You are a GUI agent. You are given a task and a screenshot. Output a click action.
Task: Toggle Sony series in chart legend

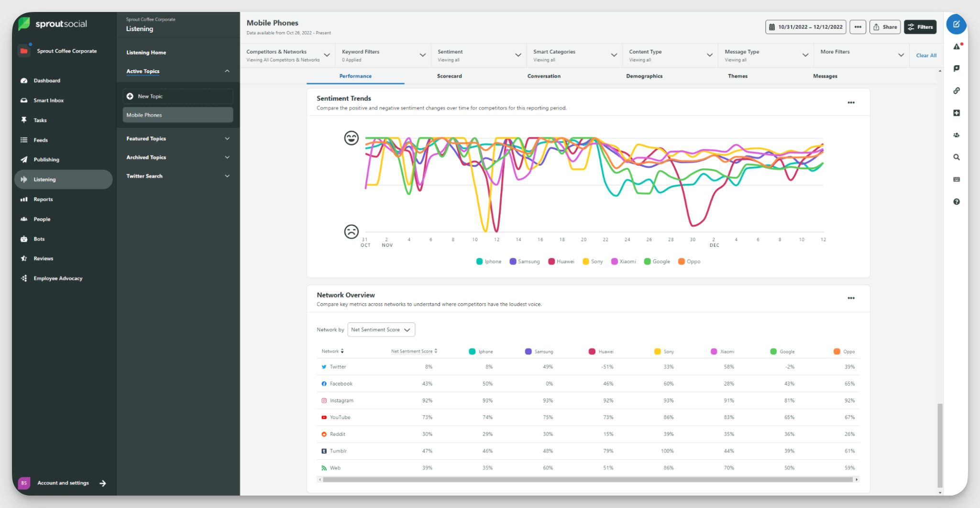coord(593,262)
